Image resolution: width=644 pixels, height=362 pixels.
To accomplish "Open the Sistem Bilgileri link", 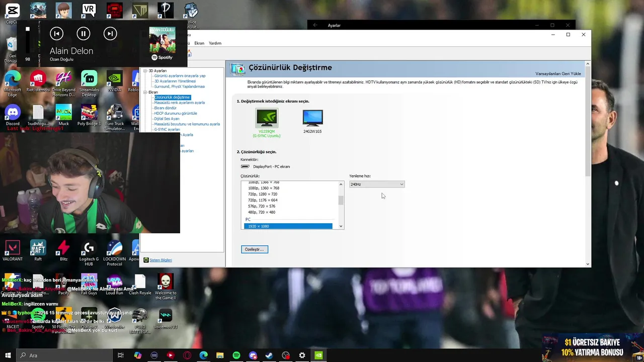I will [160, 260].
